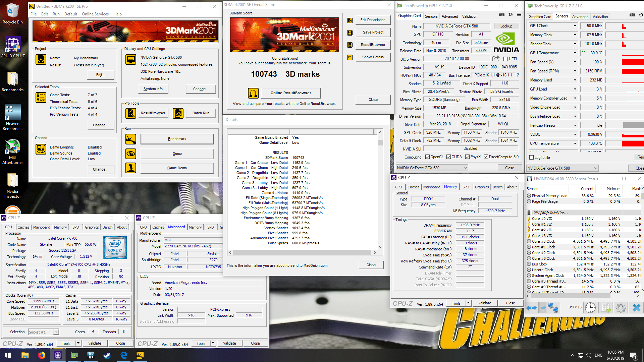Click the Online ResultBrowser button
This screenshot has height=362, width=644.
point(291,93)
